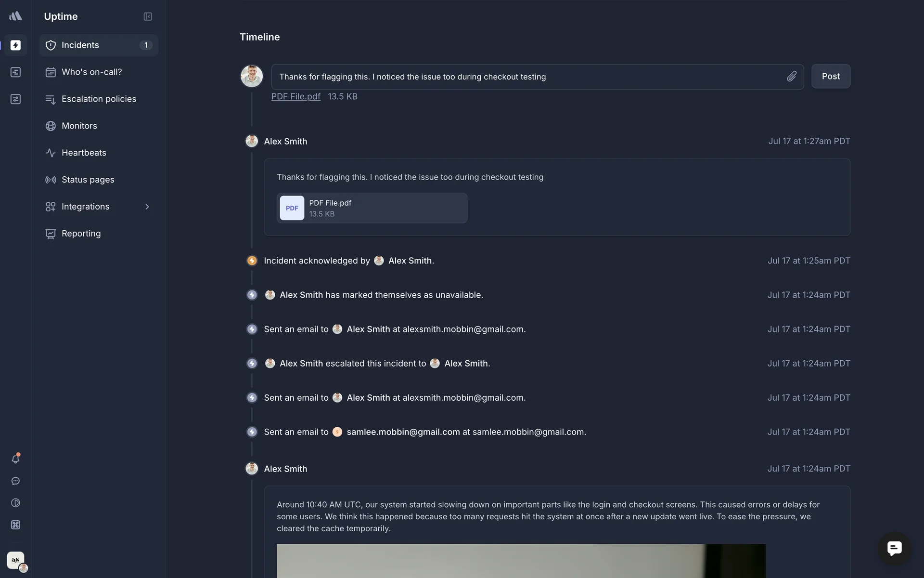Open the notifications bell icon
Screen dimensions: 924x578
pyautogui.click(x=15, y=459)
